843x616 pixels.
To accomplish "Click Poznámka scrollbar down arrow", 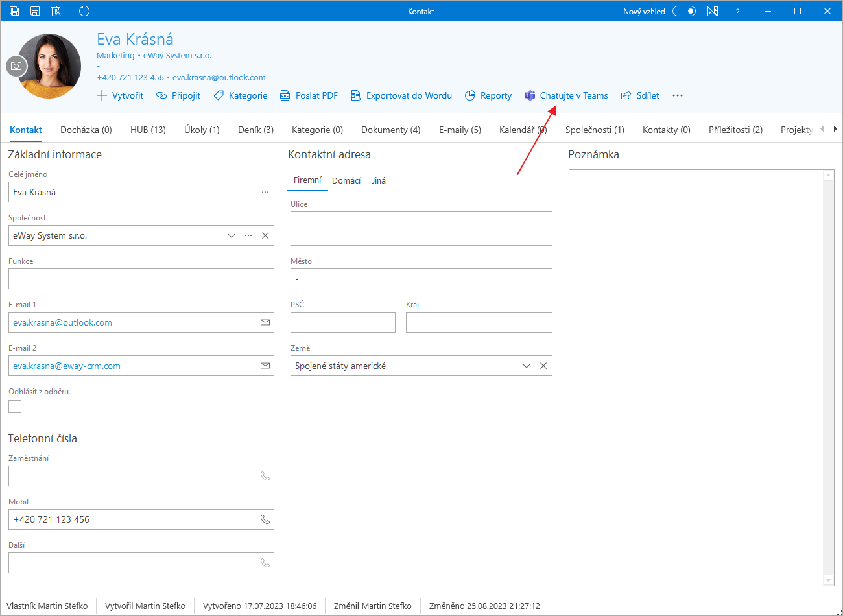I will point(829,580).
